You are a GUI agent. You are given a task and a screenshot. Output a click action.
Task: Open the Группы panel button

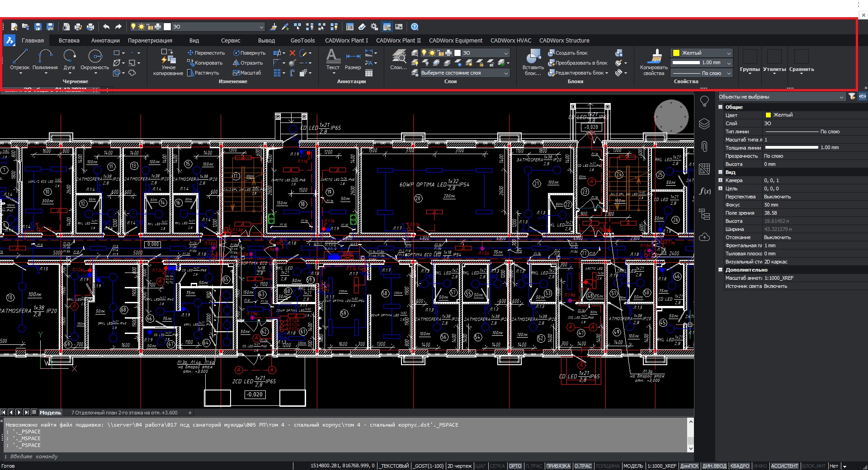coord(750,61)
